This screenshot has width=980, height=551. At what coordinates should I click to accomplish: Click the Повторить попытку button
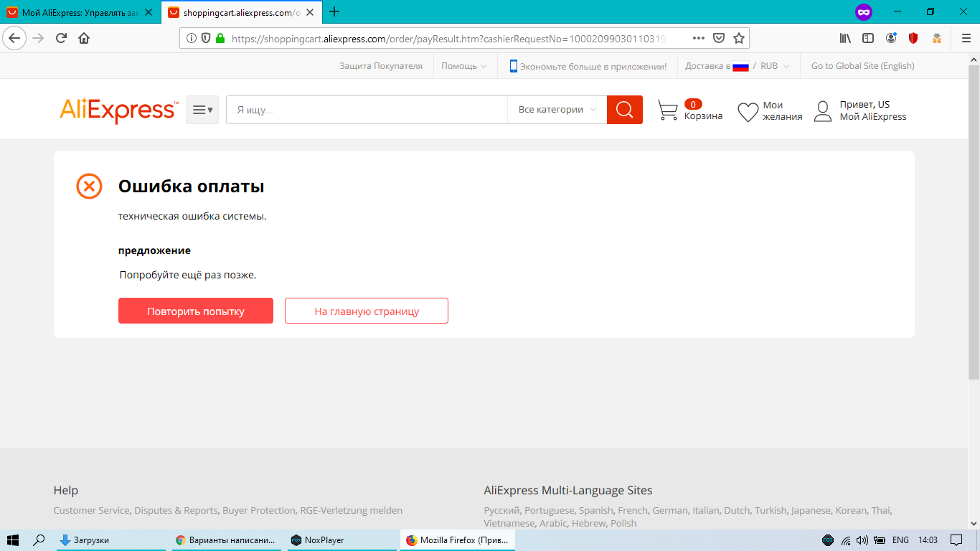point(196,311)
